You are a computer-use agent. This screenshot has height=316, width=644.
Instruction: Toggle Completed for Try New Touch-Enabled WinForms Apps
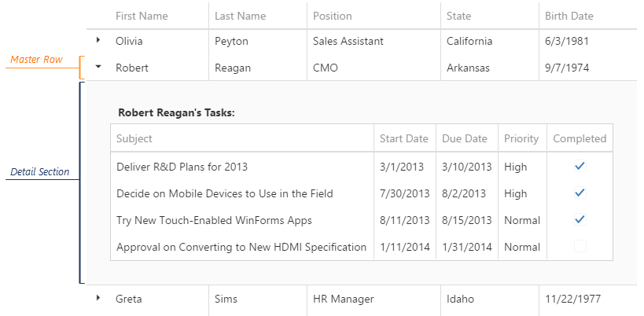click(x=580, y=219)
